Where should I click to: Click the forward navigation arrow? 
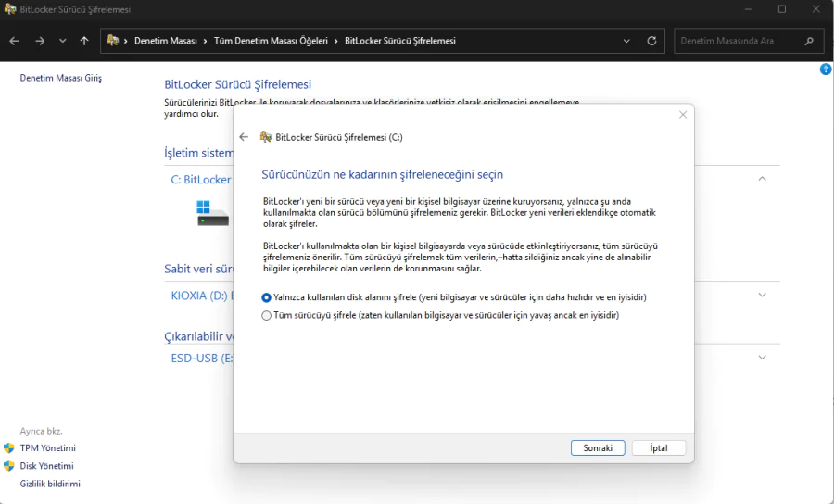40,41
